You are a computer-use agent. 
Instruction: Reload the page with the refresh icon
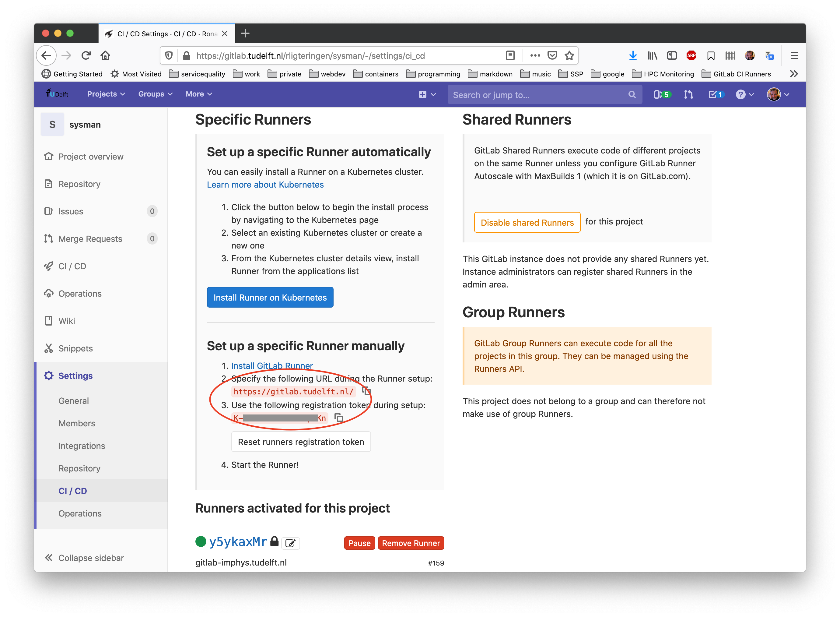click(x=86, y=56)
